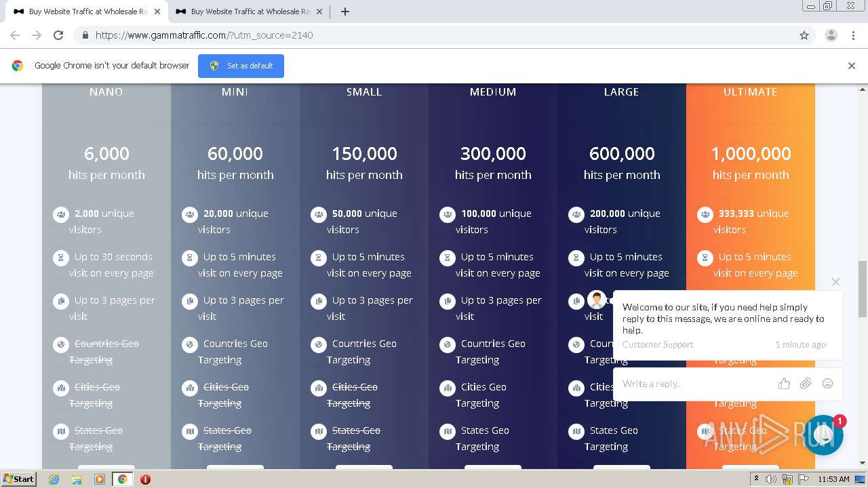The image size is (868, 488).
Task: Dismiss the default browser notification bar
Action: tap(851, 66)
